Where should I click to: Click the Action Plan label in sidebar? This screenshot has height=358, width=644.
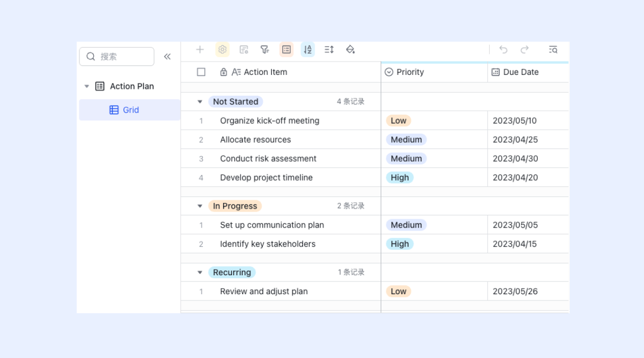(x=132, y=86)
